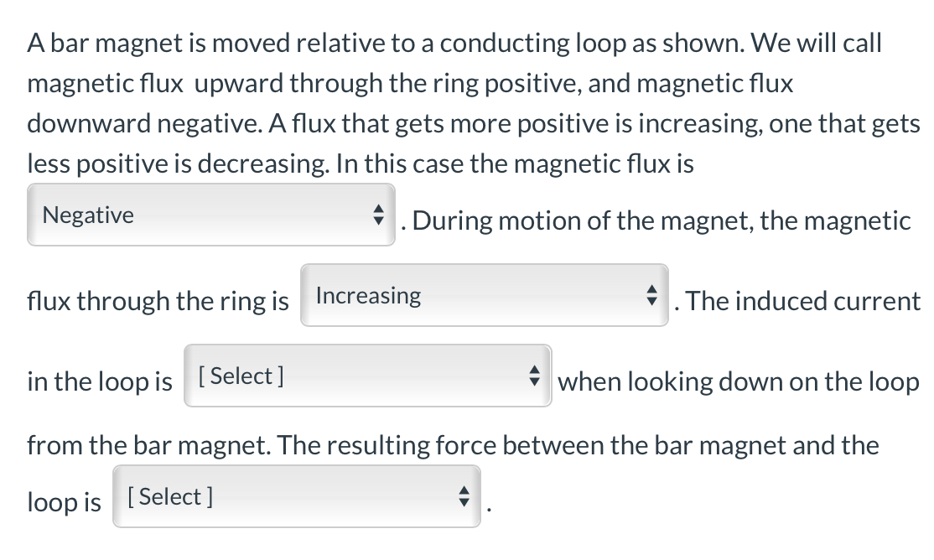The width and height of the screenshot is (934, 560).
Task: Click the down chevron of the Increasing selector
Action: [x=652, y=299]
